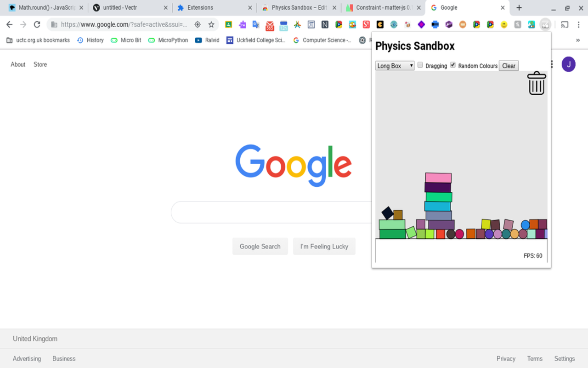Bookmark this page with the star icon

211,25
